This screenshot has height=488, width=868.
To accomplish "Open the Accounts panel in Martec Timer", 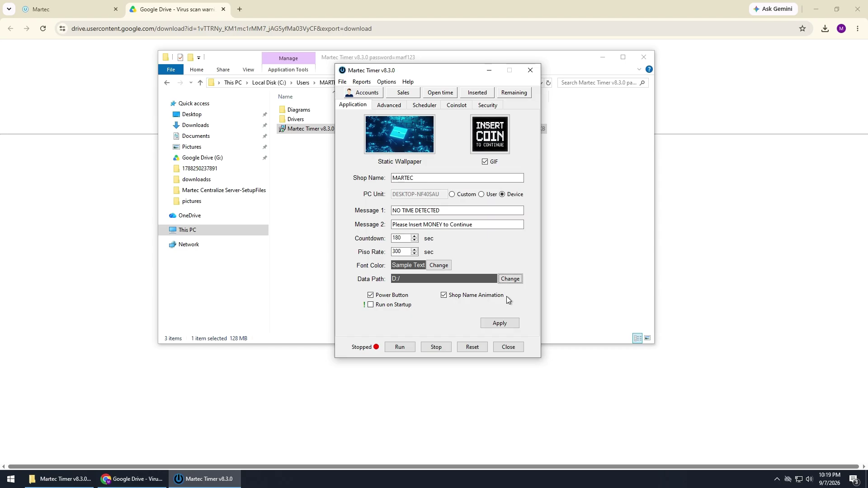I will 363,93.
